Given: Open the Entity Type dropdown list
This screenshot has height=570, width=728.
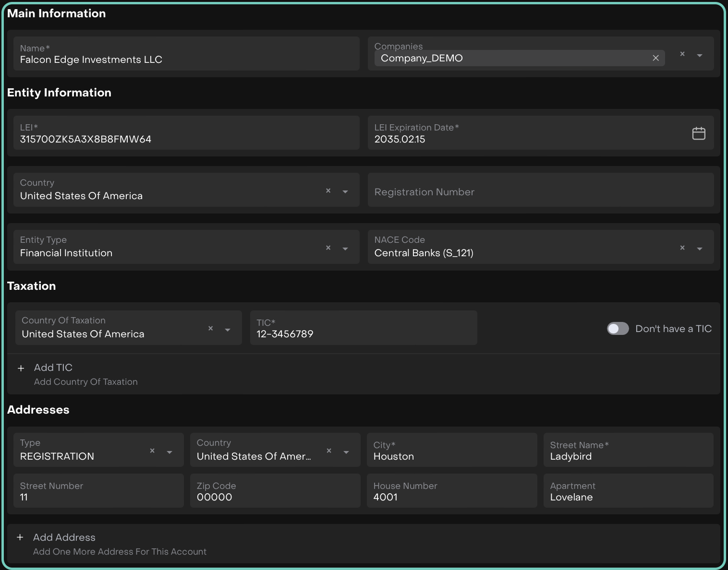Looking at the screenshot, I should tap(345, 249).
